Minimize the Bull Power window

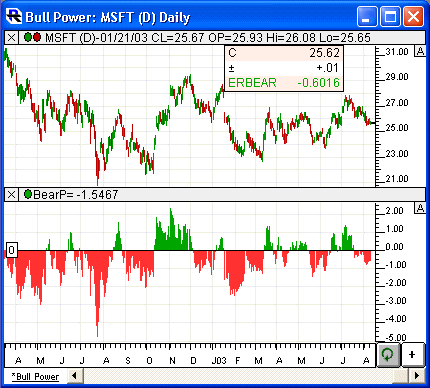[367, 16]
